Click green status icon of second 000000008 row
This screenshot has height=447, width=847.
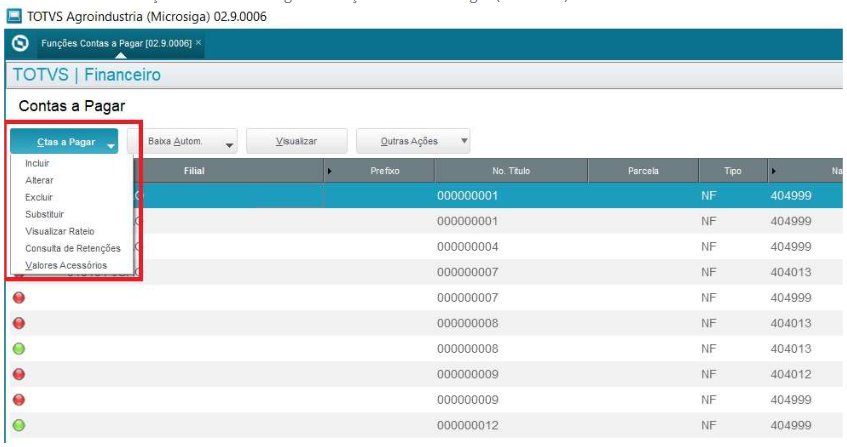tap(19, 349)
